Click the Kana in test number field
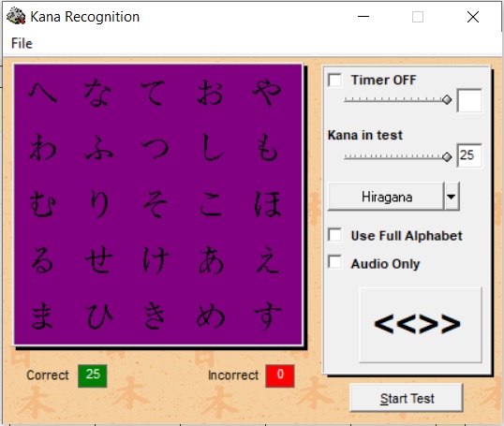Image resolution: width=504 pixels, height=426 pixels. [469, 155]
